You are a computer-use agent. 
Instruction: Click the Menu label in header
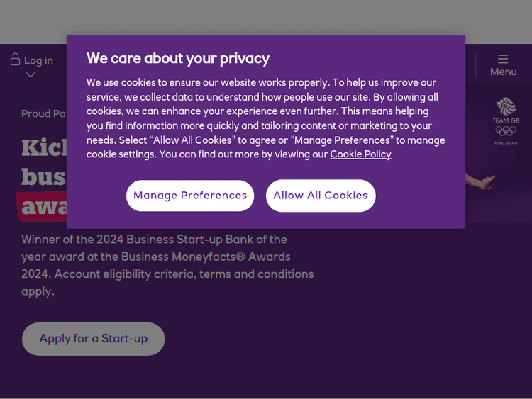[503, 72]
